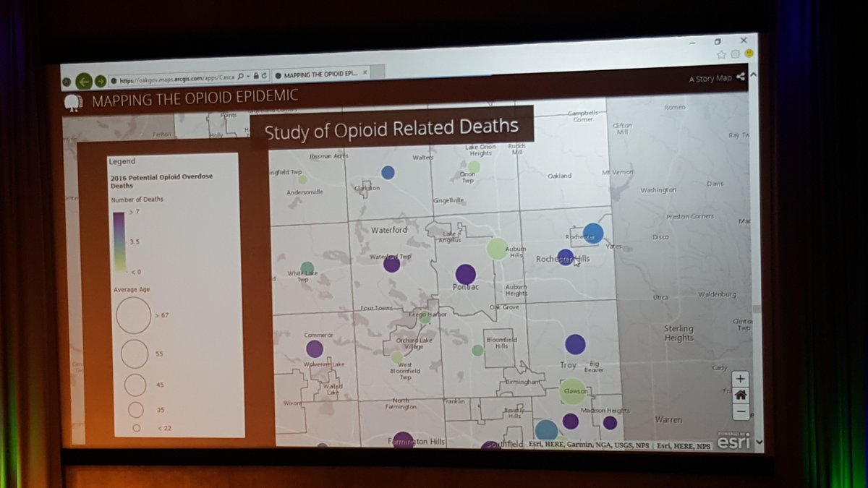The height and width of the screenshot is (488, 868).
Task: Click the Warren map label
Action: (x=668, y=419)
